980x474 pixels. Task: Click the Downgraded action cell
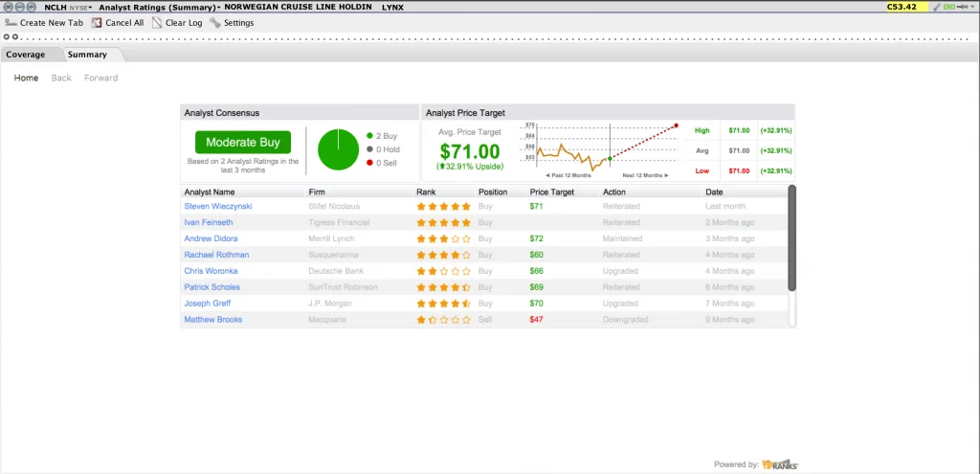626,320
